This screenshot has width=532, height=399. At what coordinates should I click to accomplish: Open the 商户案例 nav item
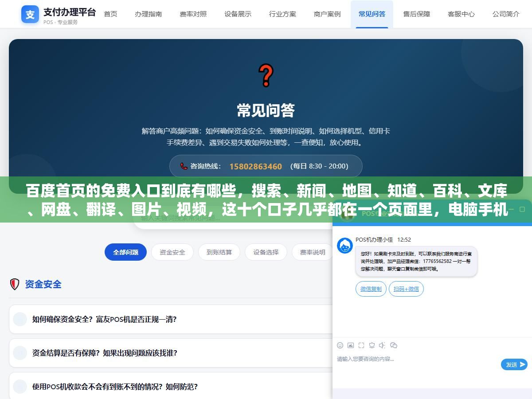coord(327,14)
